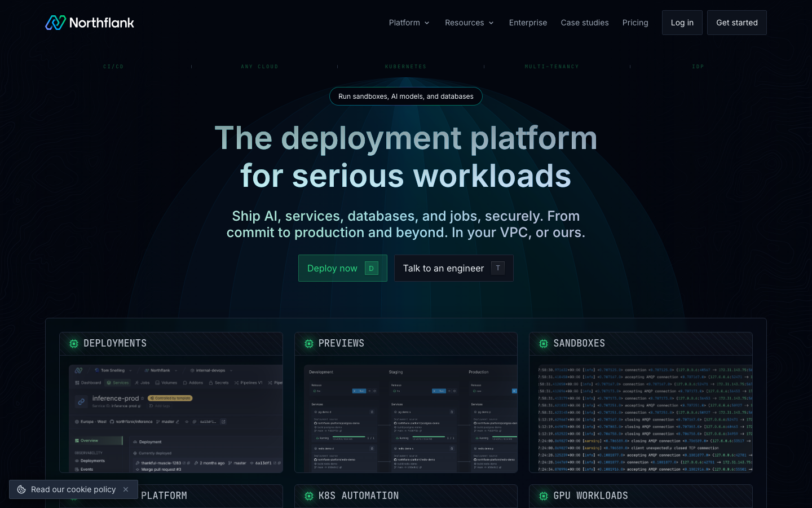812x508 pixels.
Task: Click Talk to an engineer
Action: (454, 268)
